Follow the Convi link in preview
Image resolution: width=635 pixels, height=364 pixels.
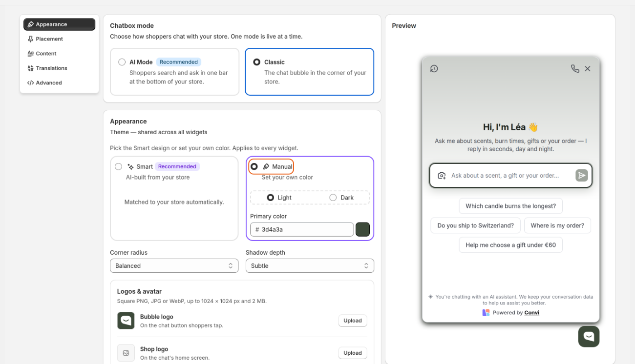click(532, 313)
